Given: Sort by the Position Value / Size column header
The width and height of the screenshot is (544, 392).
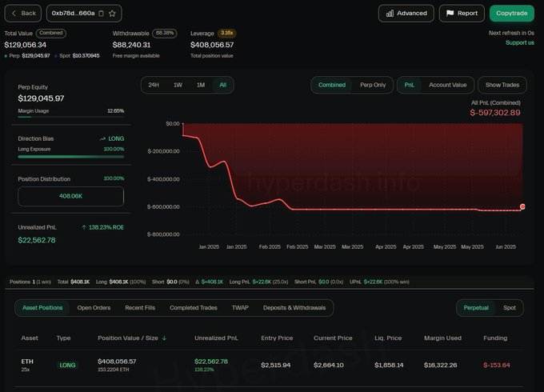Looking at the screenshot, I should [128, 338].
